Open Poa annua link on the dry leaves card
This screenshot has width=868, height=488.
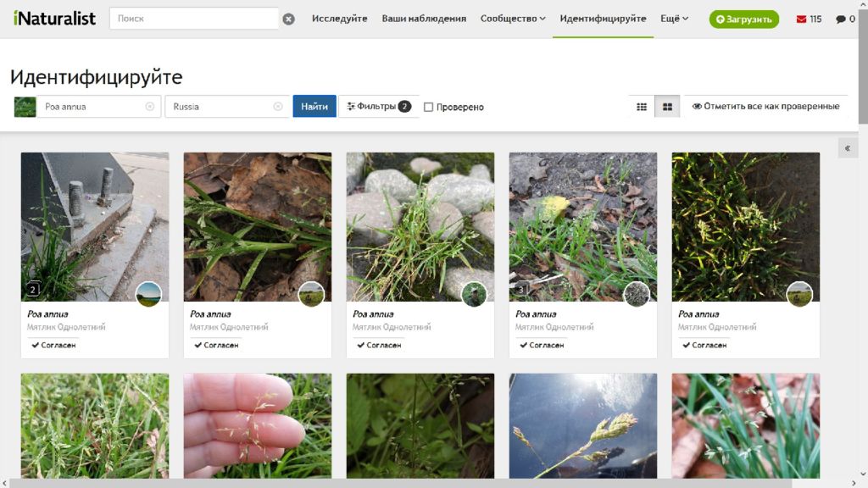click(210, 313)
